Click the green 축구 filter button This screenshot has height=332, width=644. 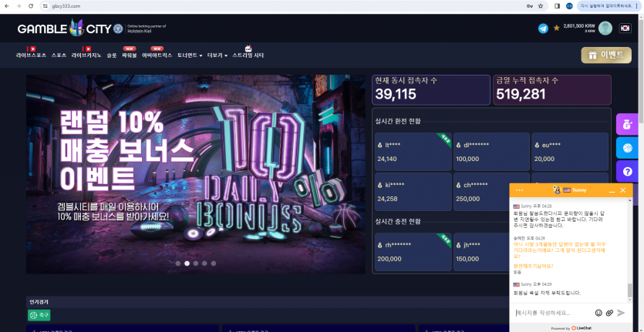tap(39, 315)
